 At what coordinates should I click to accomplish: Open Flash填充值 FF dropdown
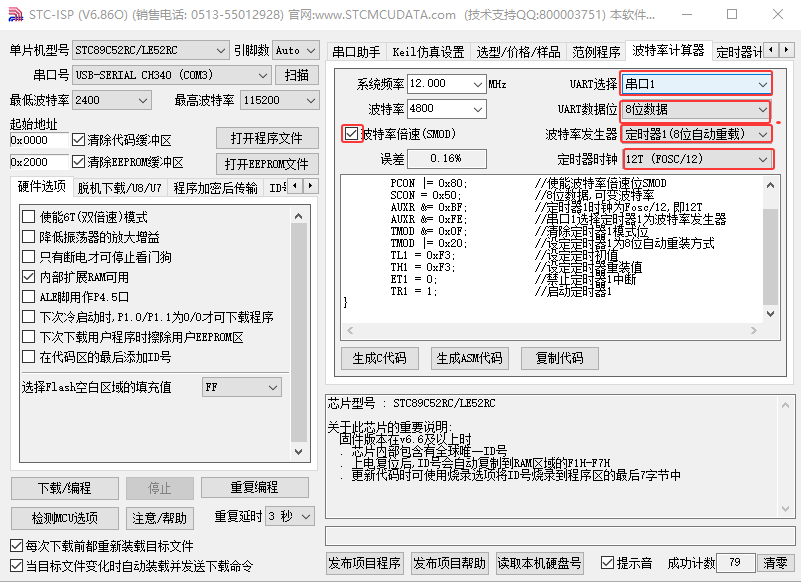242,387
